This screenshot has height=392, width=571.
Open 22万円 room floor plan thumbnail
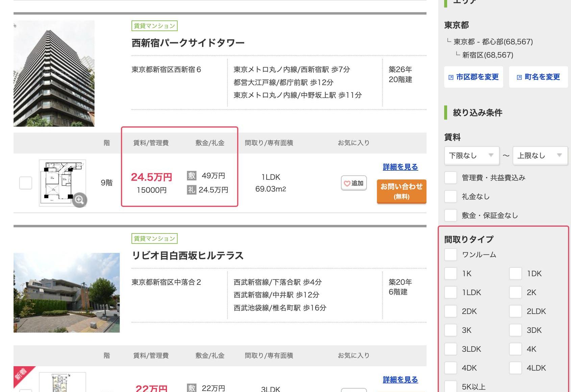pyautogui.click(x=63, y=382)
